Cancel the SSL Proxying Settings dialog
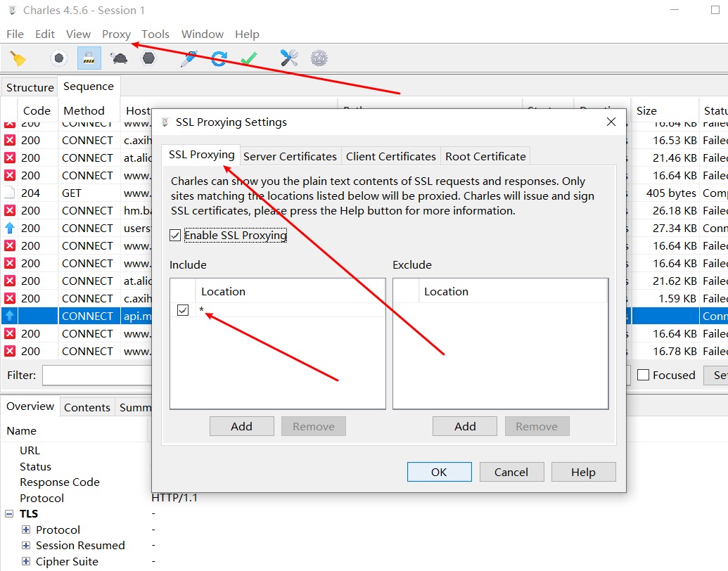 511,472
